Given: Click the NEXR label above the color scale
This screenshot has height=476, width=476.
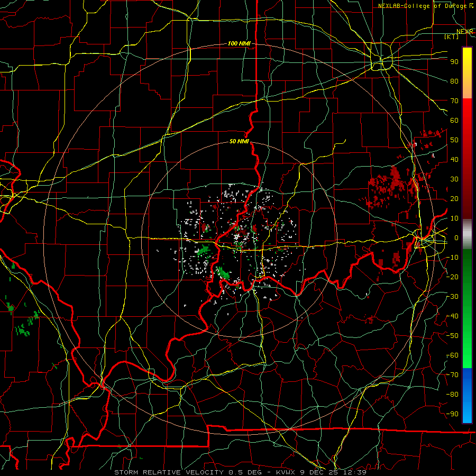Looking at the screenshot, I should [x=465, y=32].
